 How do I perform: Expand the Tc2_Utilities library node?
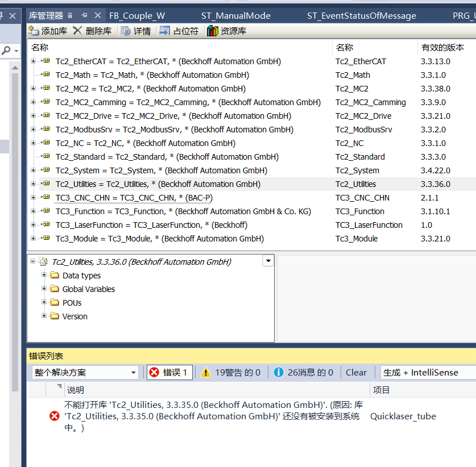point(33,184)
